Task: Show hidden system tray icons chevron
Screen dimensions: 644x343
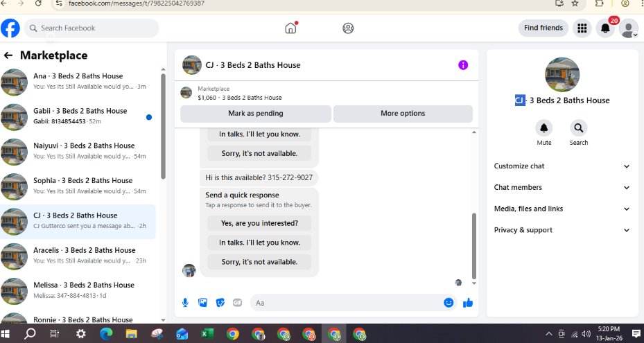Action: [x=549, y=333]
